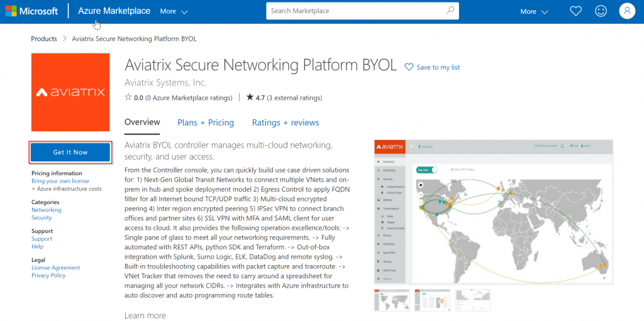
Task: Open Ratings + reviews tab
Action: [x=286, y=122]
